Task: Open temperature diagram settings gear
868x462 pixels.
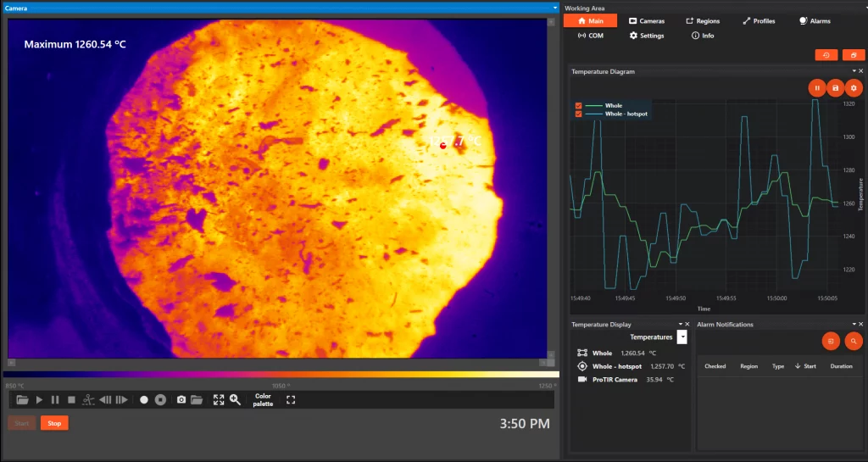Action: (x=854, y=88)
